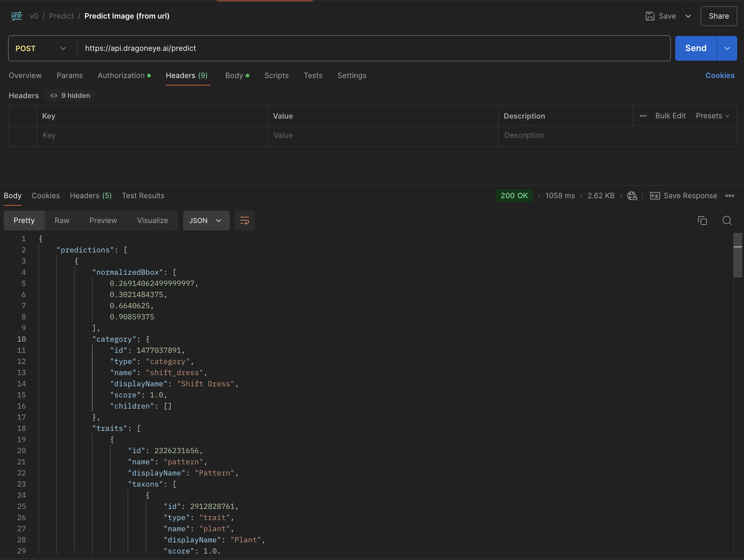Viewport: 744px width, 560px height.
Task: Open the response Headers (5) tab
Action: tap(90, 196)
